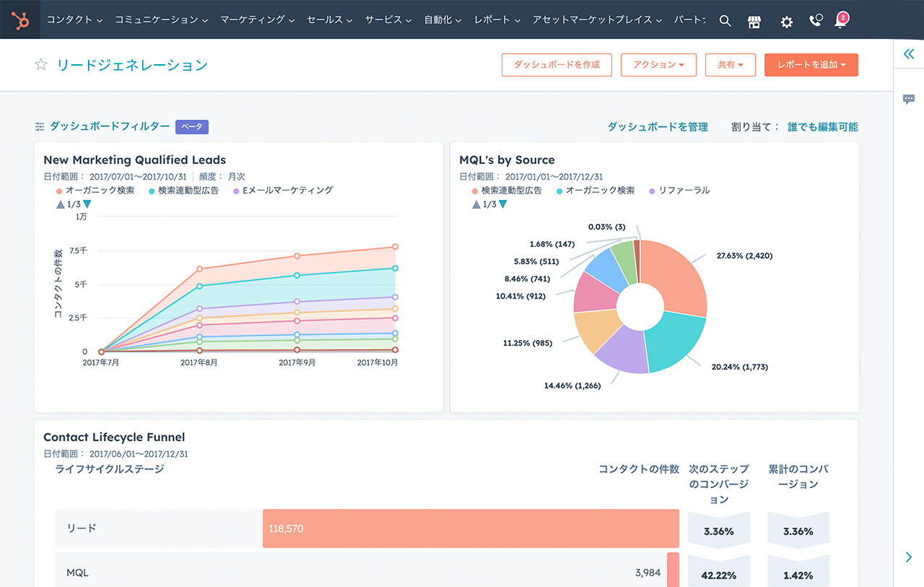Viewport: 924px width, 587px height.
Task: Open the settings gear icon
Action: [786, 22]
